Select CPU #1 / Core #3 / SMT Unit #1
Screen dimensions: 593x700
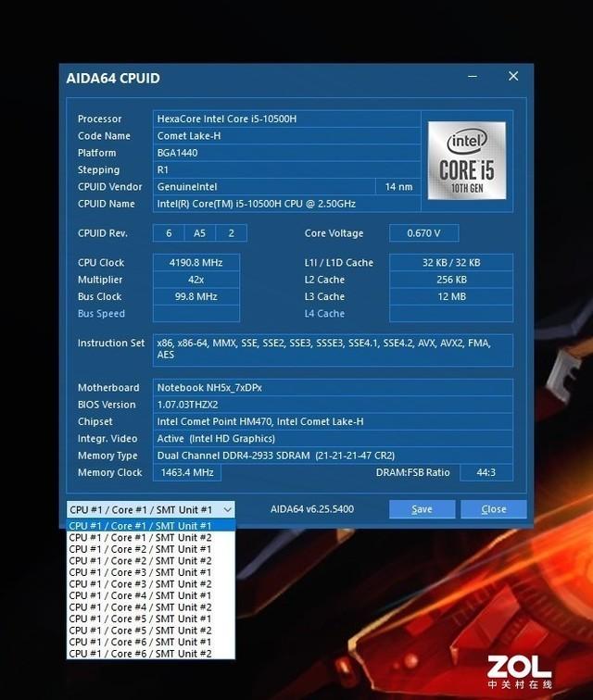(151, 572)
